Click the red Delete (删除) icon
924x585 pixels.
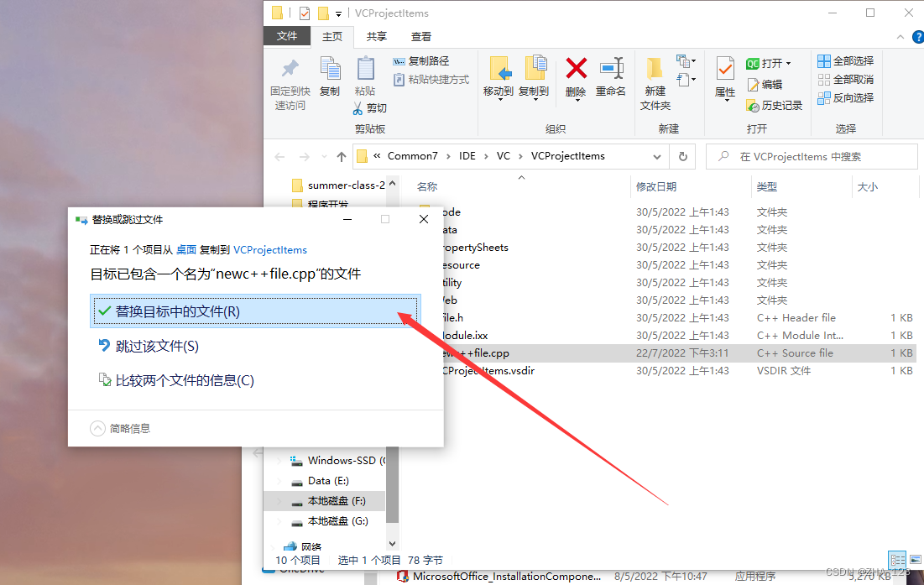(576, 68)
